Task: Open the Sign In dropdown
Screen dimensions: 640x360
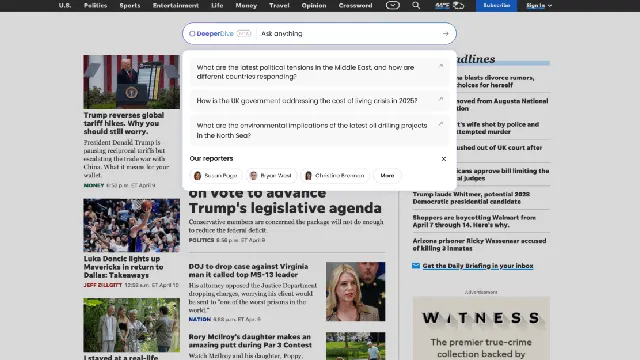Action: click(539, 5)
